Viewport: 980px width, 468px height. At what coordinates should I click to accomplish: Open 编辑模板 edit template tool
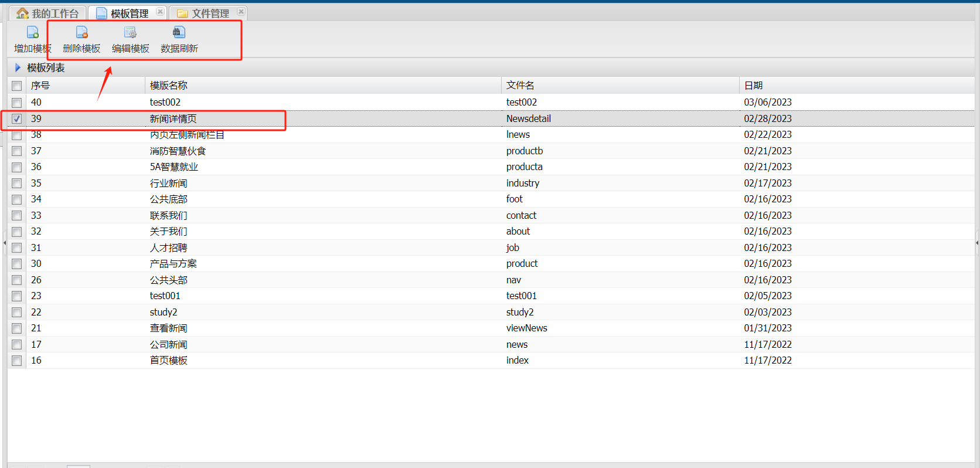pos(130,32)
